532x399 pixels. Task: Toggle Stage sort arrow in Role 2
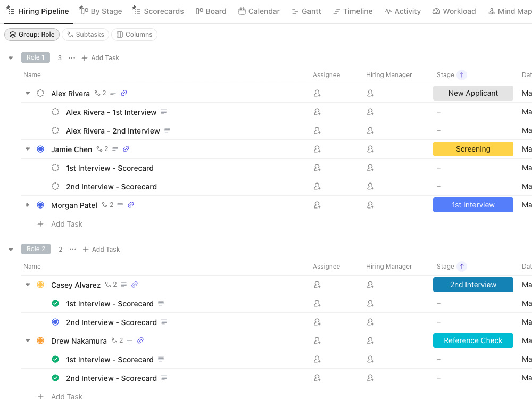click(x=462, y=267)
